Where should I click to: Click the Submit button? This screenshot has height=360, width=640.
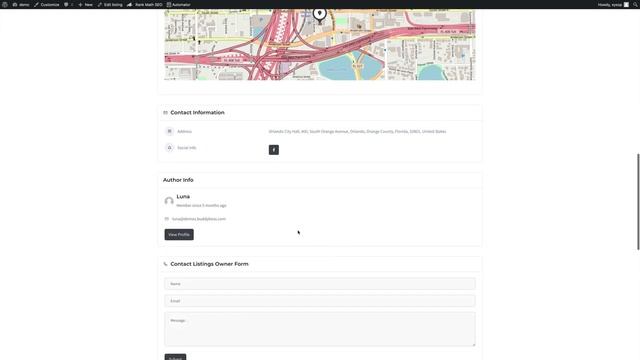click(175, 357)
